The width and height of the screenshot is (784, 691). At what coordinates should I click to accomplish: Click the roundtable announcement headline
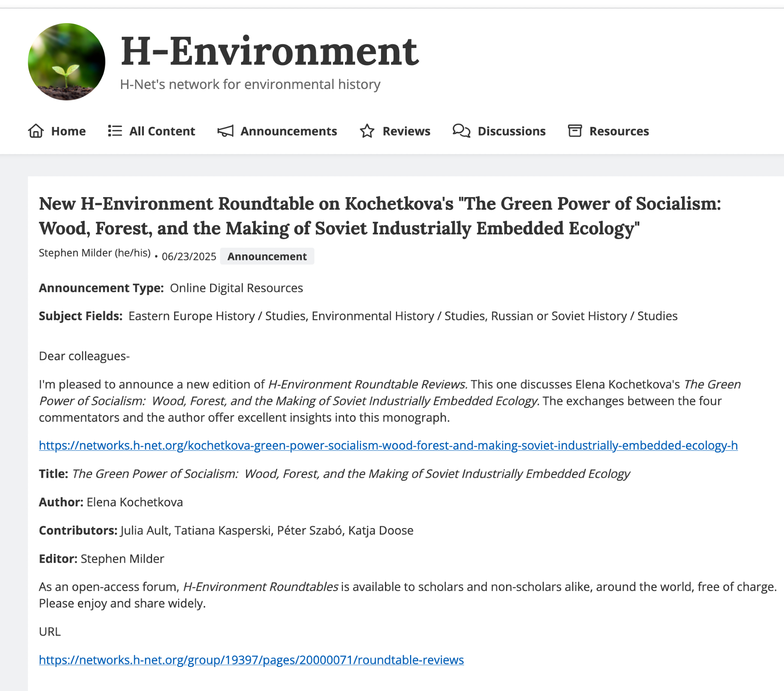tap(379, 216)
